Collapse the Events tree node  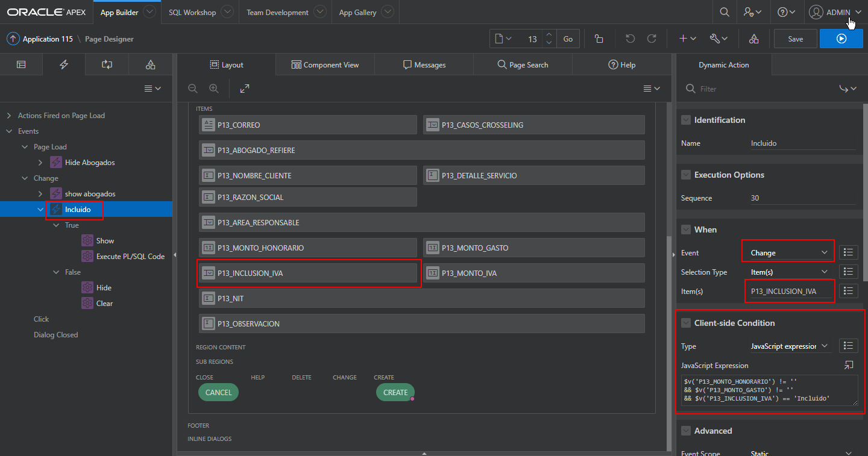click(x=9, y=131)
